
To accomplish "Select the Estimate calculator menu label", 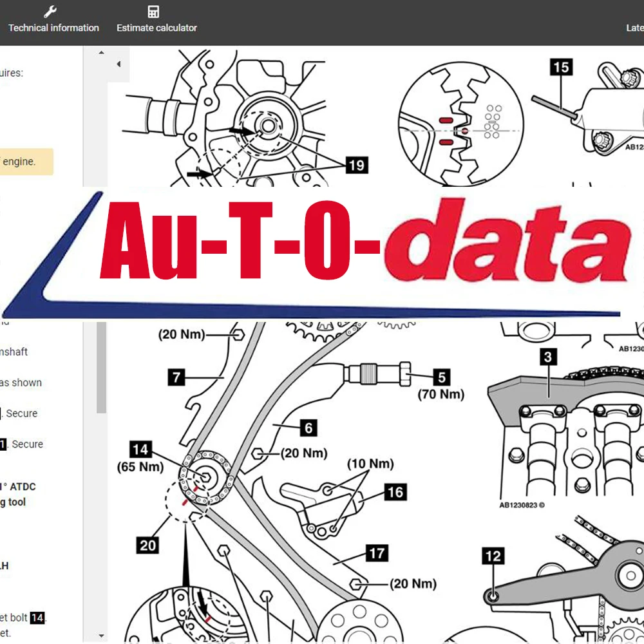I will (157, 28).
